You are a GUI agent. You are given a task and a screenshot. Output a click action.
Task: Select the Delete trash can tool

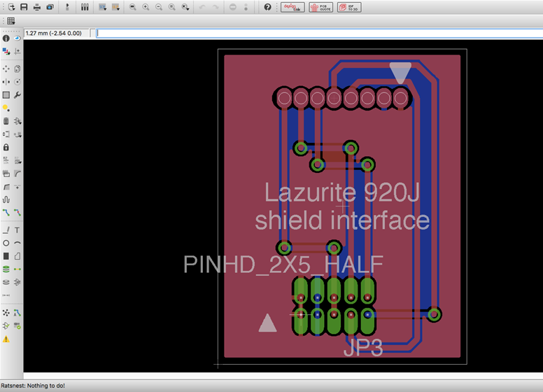pos(6,121)
